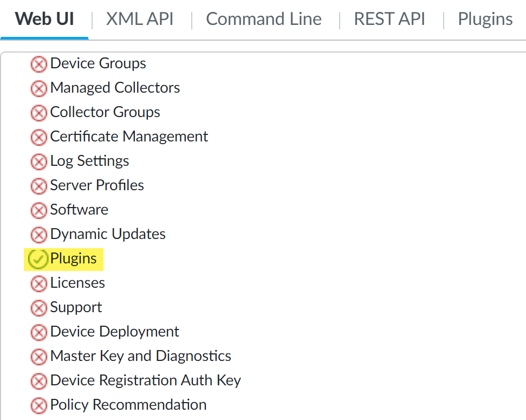This screenshot has height=420, width=526.
Task: Select the REST API tab
Action: point(389,20)
